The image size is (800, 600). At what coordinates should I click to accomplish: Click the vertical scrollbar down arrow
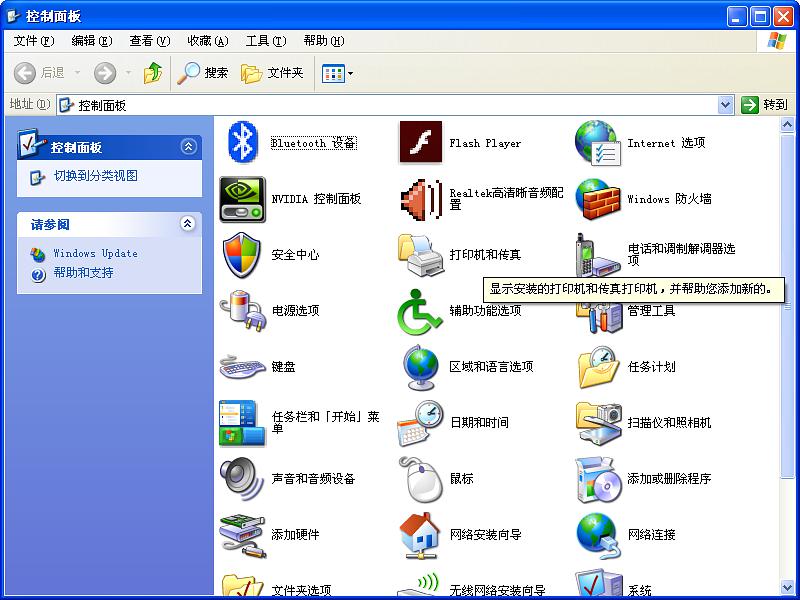(787, 587)
